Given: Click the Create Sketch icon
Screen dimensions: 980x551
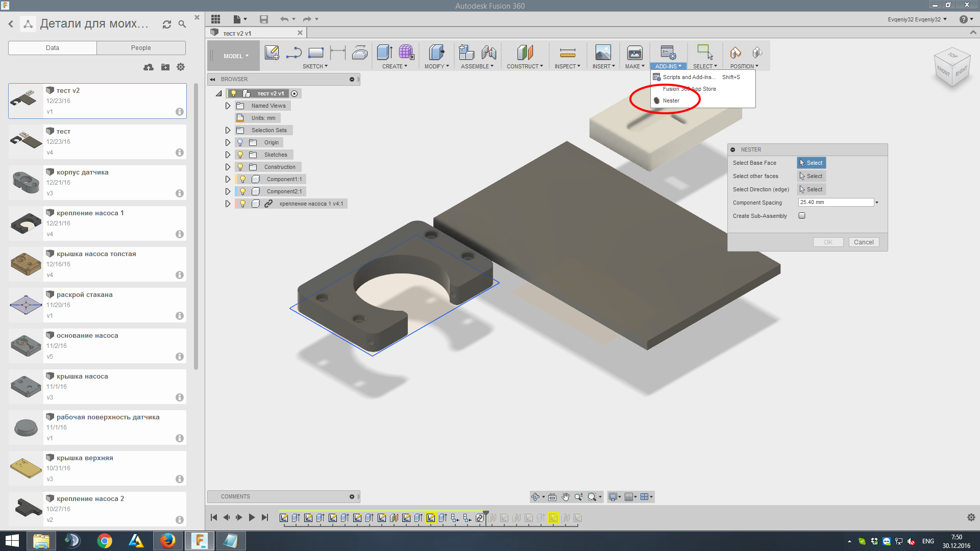Looking at the screenshot, I should pos(272,53).
